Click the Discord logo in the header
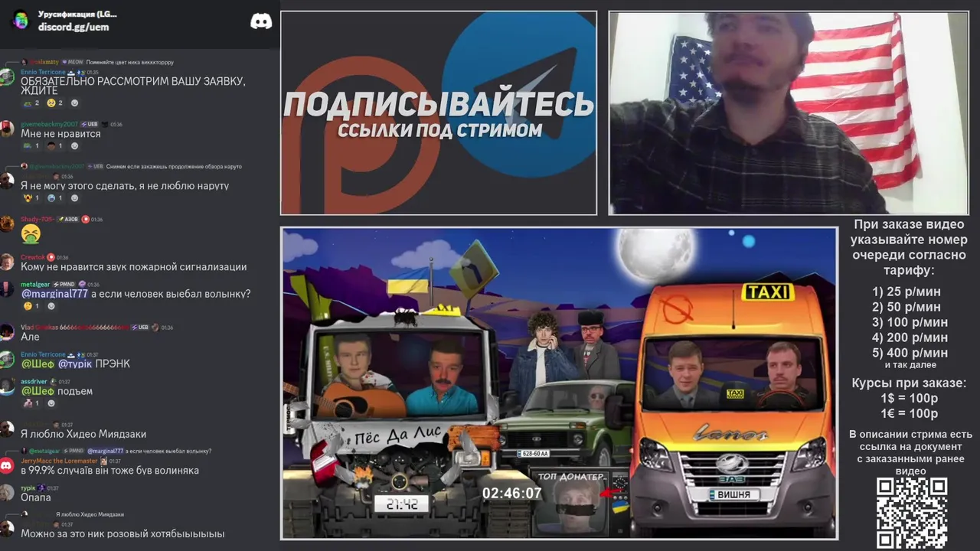This screenshot has width=980, height=551. 261,21
